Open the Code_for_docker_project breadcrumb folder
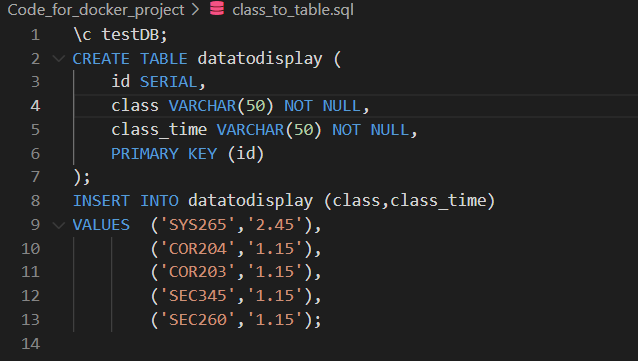This screenshot has height=361, width=638. pos(96,10)
